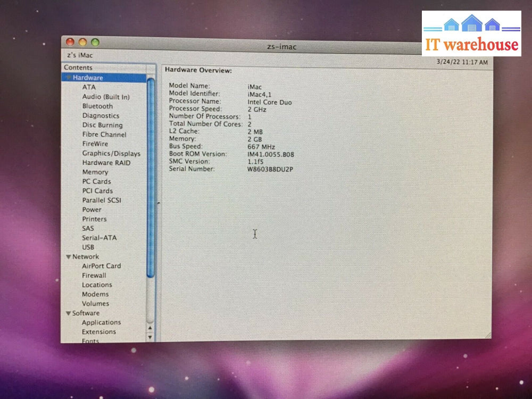Show AirPort Card details
Viewport: 532px width, 399px height.
(x=101, y=266)
